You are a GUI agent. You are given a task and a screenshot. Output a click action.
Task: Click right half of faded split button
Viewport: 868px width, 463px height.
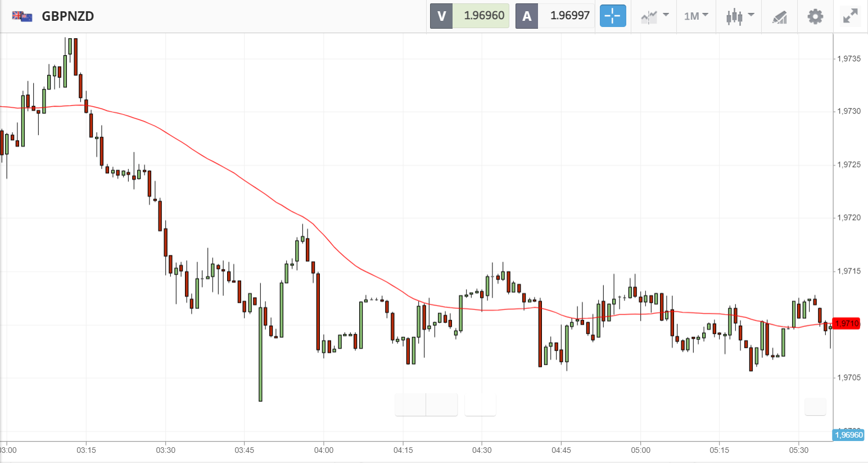pos(442,404)
